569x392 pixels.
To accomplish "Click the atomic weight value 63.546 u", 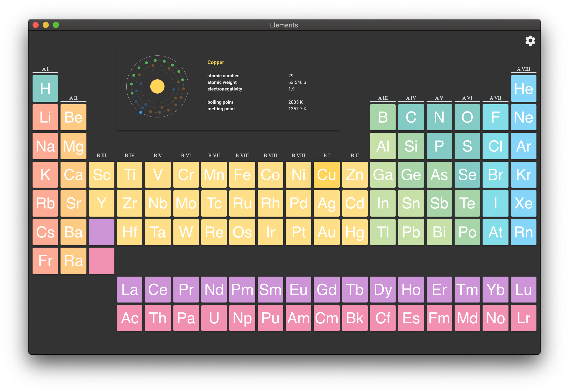I will (297, 82).
